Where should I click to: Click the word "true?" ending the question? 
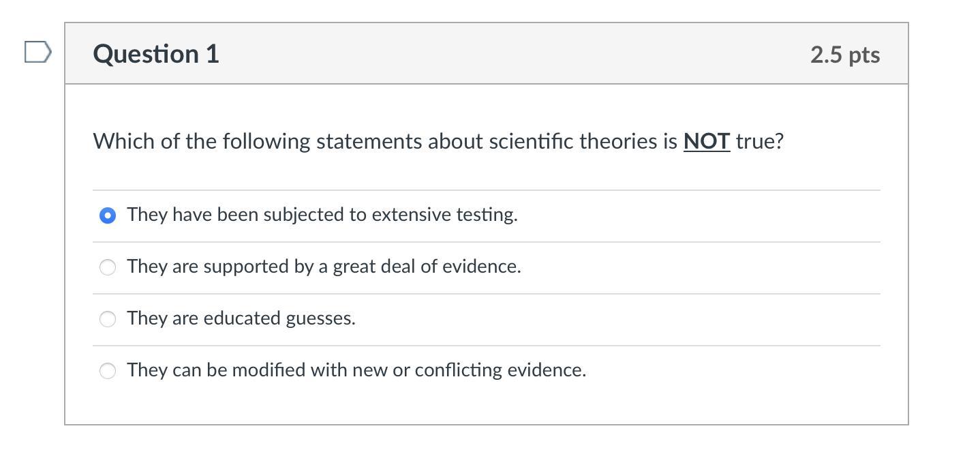pyautogui.click(x=760, y=141)
